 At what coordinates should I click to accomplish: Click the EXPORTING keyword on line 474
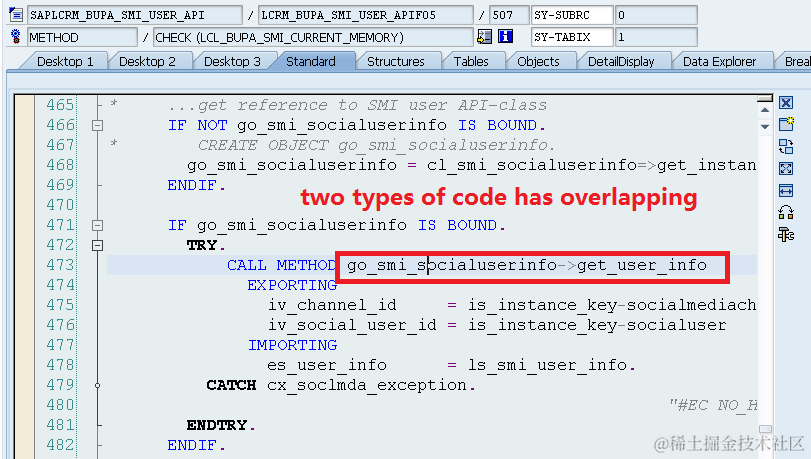point(292,285)
